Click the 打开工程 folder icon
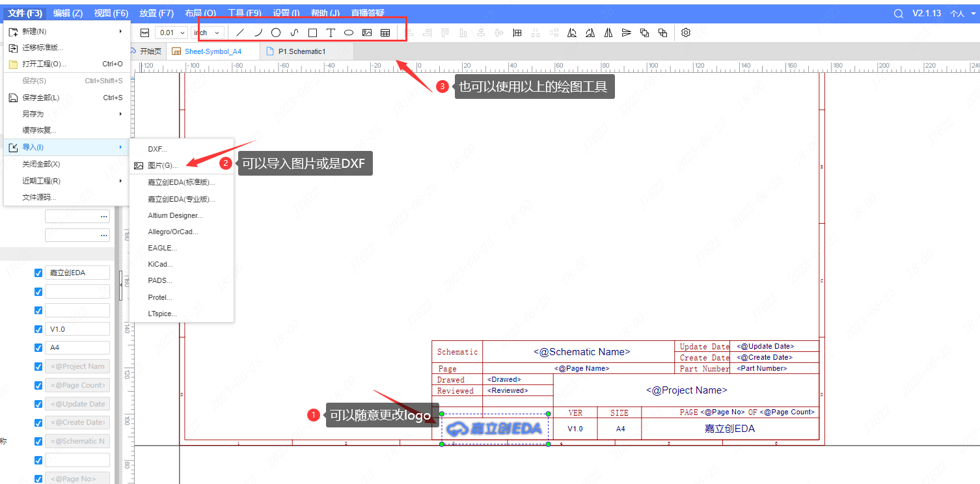 point(13,64)
